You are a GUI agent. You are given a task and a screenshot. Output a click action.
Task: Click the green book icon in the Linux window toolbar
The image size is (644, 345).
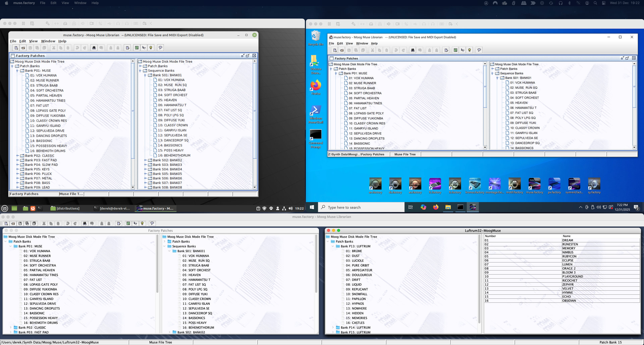coord(137,48)
